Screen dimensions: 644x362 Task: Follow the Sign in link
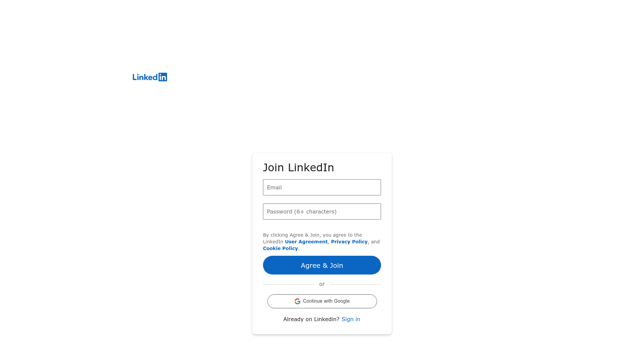coord(351,319)
